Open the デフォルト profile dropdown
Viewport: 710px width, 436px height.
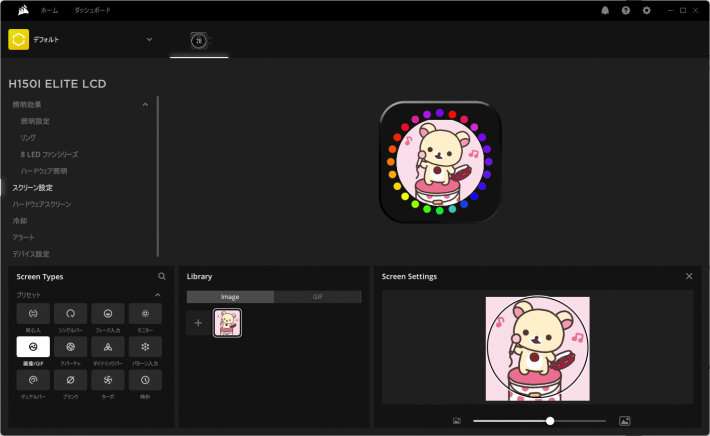149,39
